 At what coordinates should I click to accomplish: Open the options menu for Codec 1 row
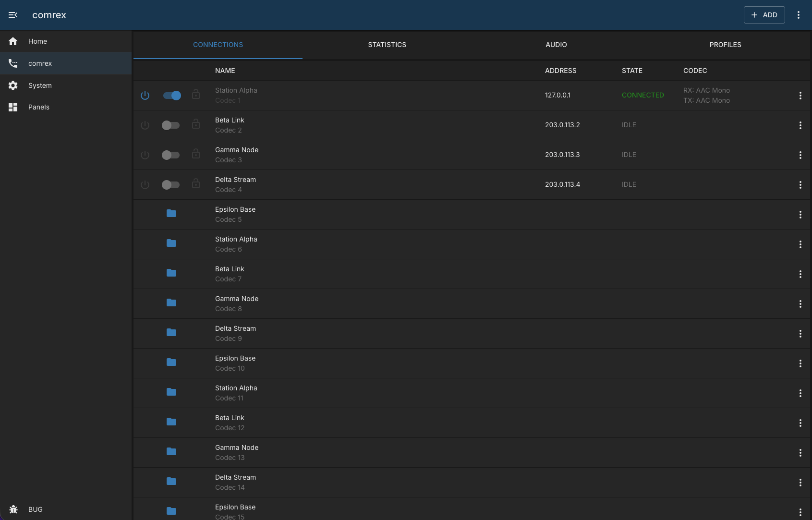pos(800,96)
